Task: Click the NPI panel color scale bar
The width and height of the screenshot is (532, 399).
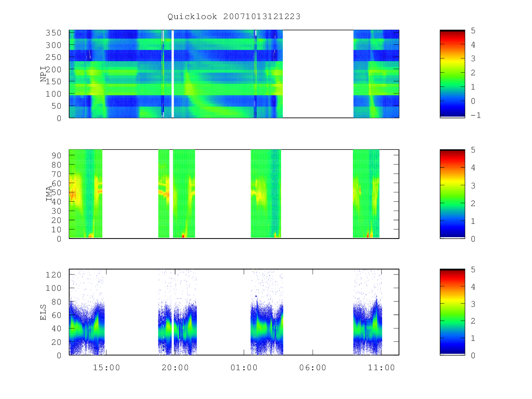Action: point(452,74)
